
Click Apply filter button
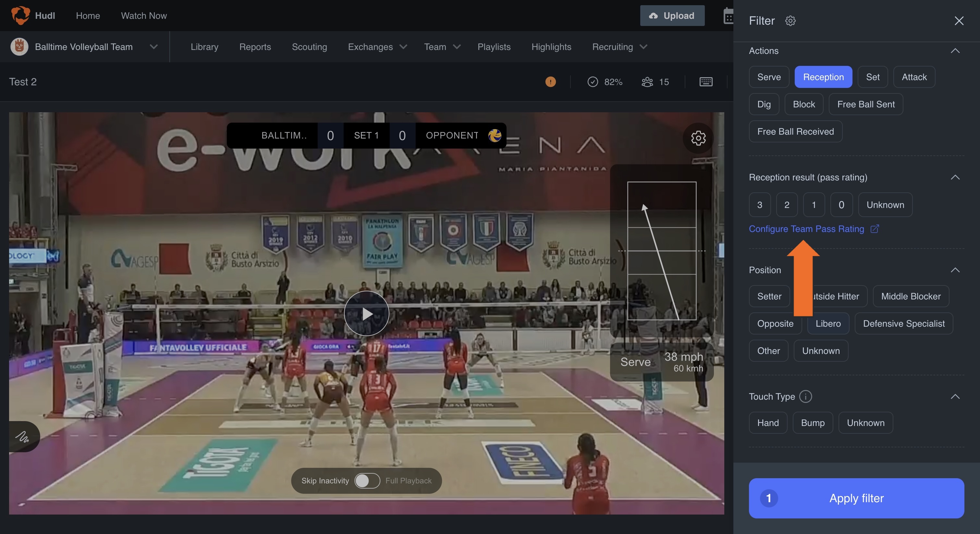pyautogui.click(x=856, y=498)
